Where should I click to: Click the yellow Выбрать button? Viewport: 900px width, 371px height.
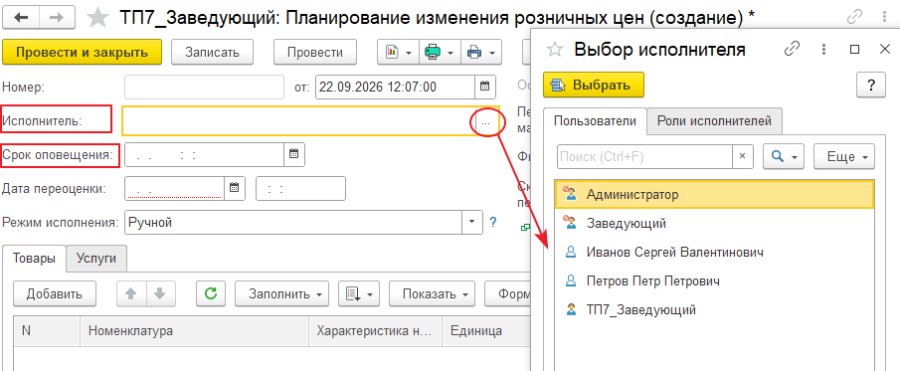coord(594,86)
